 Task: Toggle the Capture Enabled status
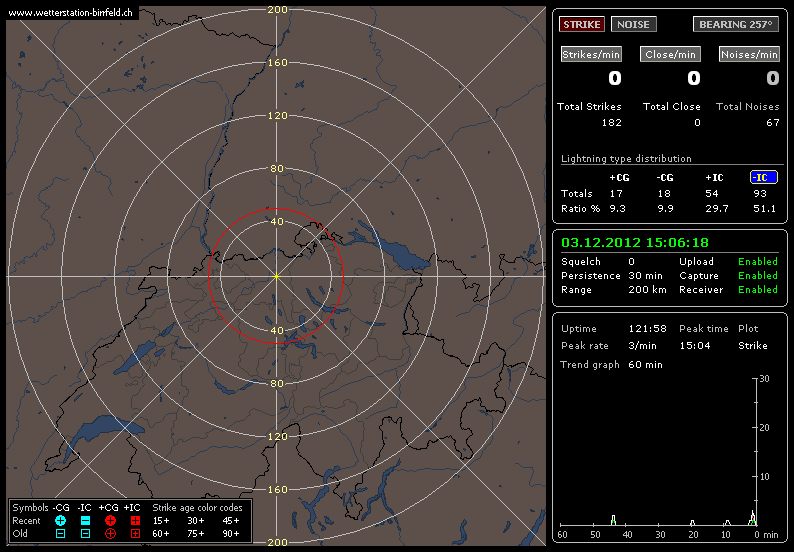click(x=757, y=276)
